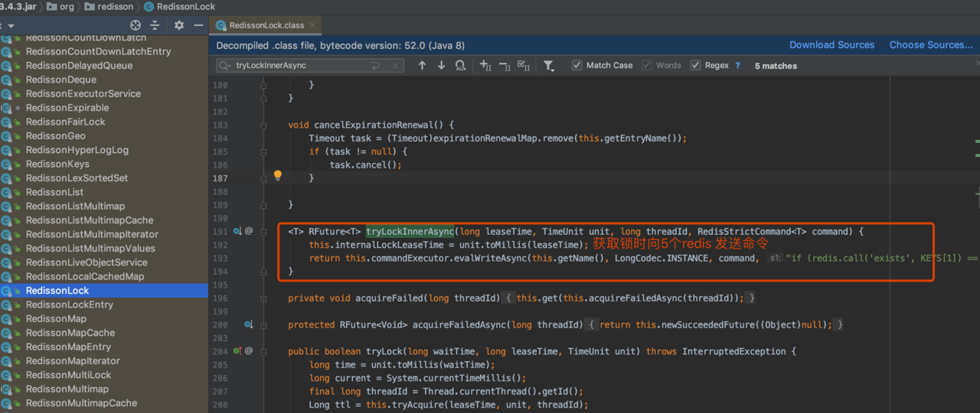980x413 pixels.
Task: Open project panel gear settings
Action: pos(179,25)
